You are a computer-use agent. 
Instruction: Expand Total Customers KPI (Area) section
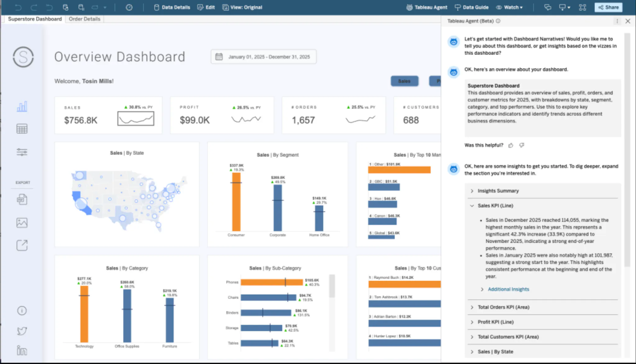pos(543,337)
